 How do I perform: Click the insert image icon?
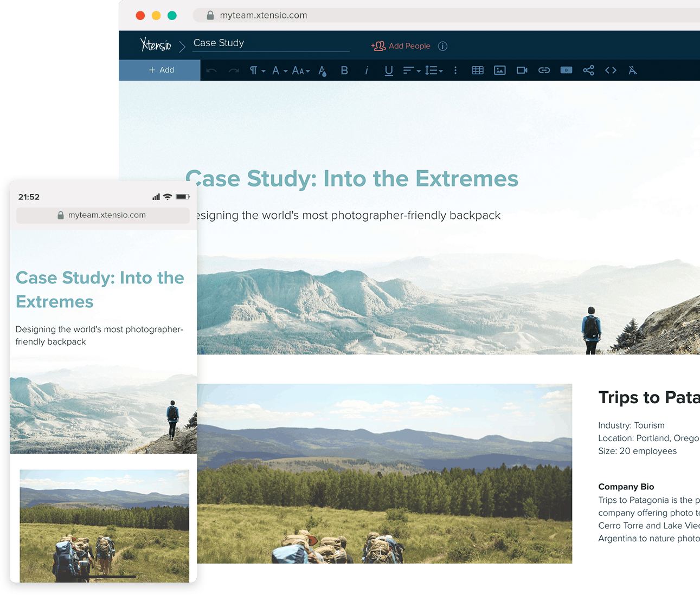tap(499, 70)
